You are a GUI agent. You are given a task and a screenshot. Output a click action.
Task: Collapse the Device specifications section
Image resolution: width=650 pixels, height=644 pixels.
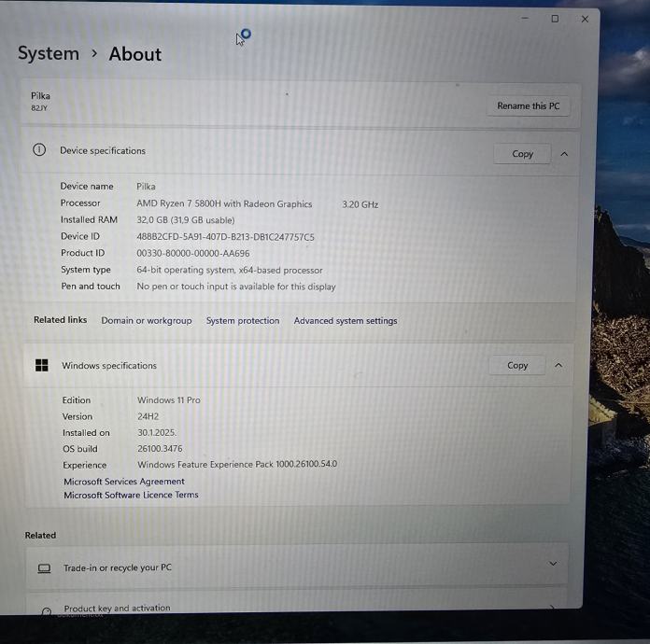564,154
